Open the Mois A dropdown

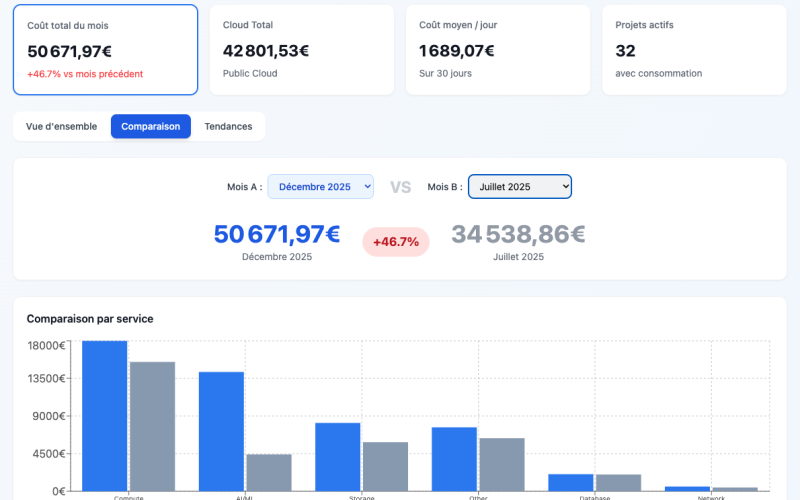point(320,186)
